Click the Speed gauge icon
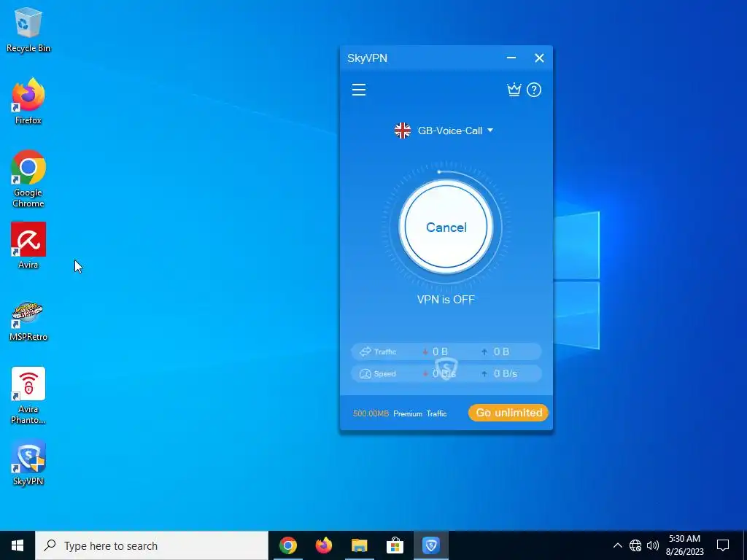The width and height of the screenshot is (747, 560). coord(365,374)
